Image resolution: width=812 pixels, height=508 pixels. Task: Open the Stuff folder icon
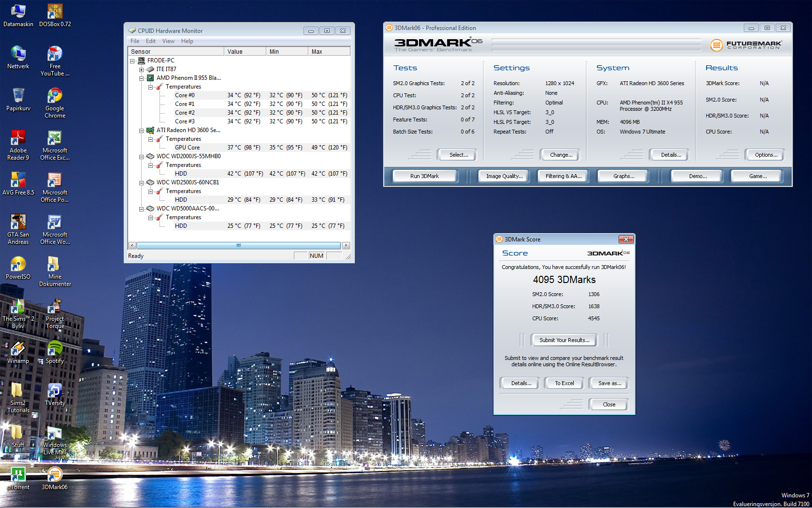(18, 436)
